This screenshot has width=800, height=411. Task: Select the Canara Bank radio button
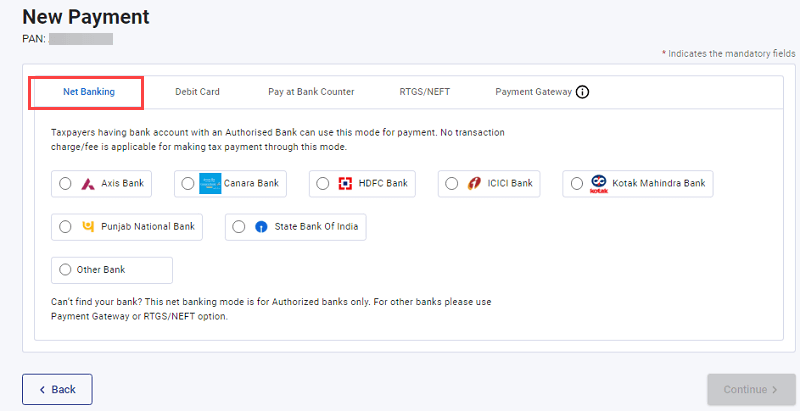[188, 184]
